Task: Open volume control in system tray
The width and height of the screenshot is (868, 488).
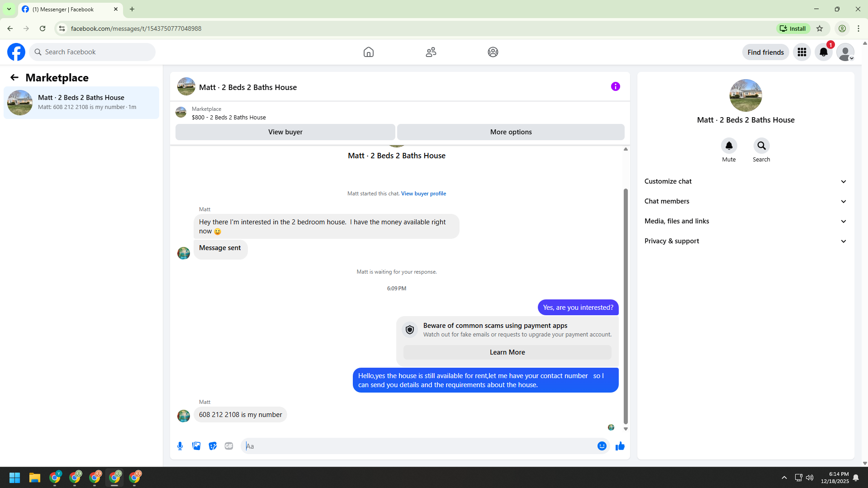Action: [810, 478]
